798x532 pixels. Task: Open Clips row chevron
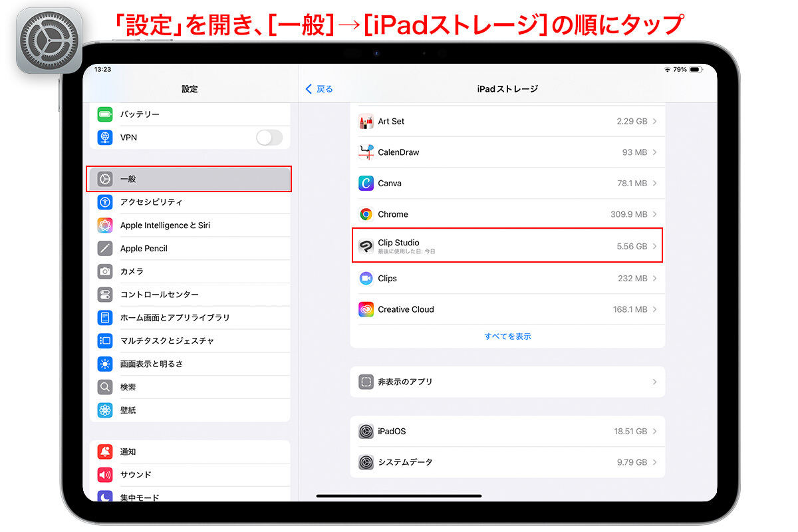pyautogui.click(x=655, y=279)
